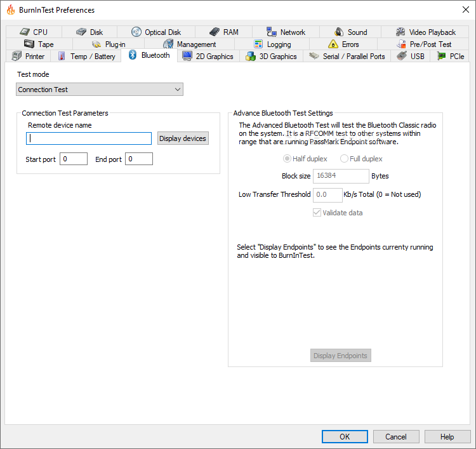Open the Tape tab
The height and width of the screenshot is (449, 476).
click(39, 44)
